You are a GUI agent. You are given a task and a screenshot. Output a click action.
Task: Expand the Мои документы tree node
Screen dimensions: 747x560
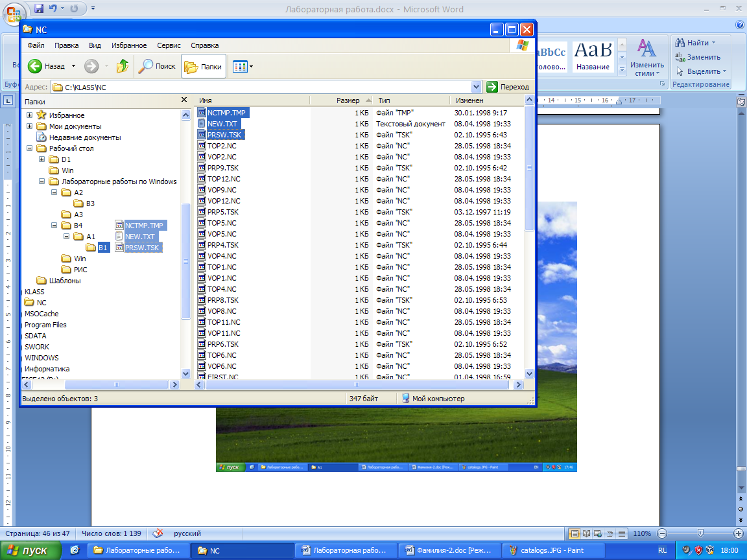pos(30,126)
